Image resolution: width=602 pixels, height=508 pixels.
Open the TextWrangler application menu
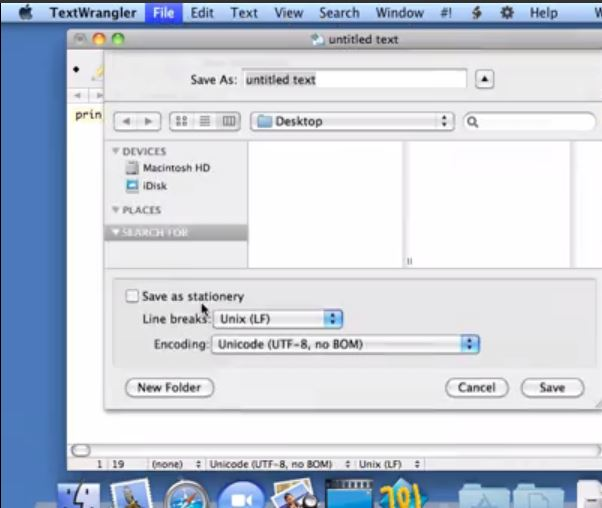93,13
